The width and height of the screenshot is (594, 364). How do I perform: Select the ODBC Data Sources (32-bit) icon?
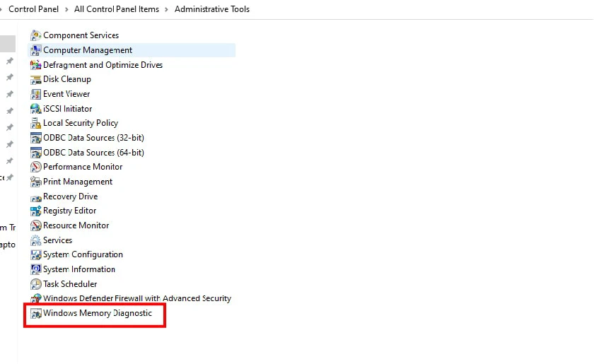35,138
